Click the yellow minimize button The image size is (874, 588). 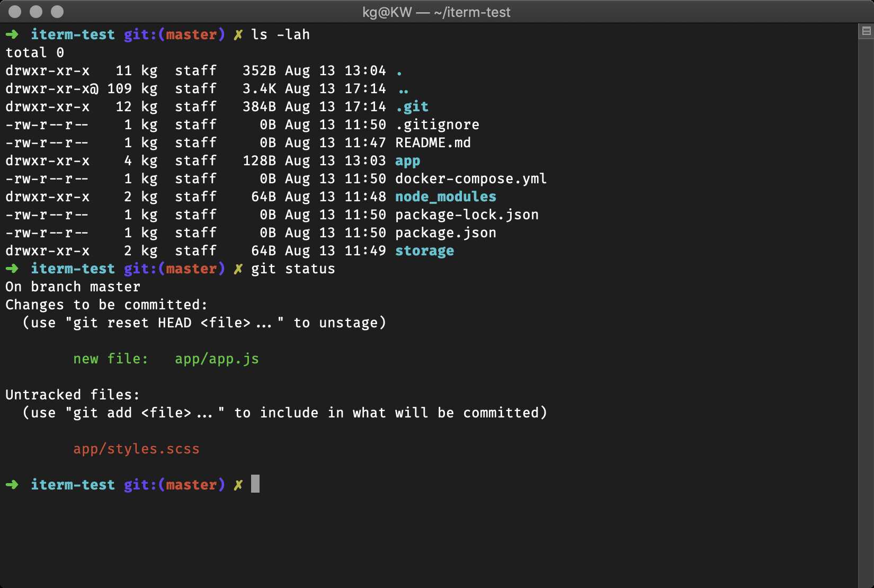[36, 11]
